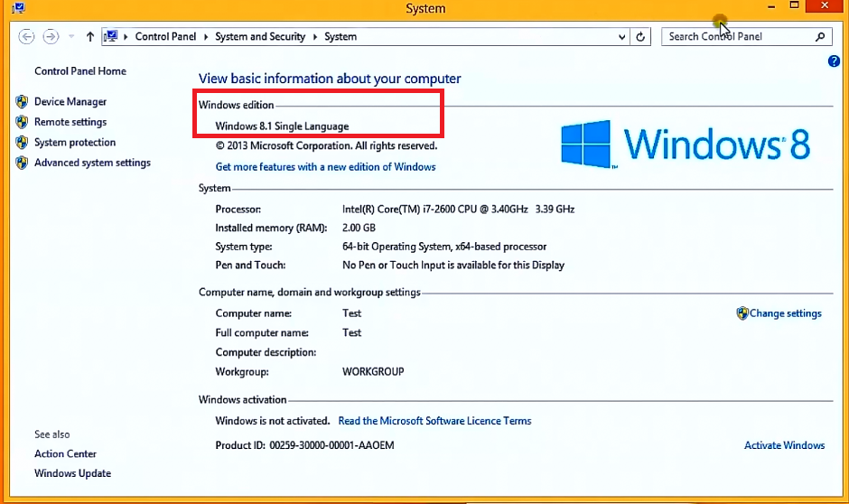Close the System window
849x504 pixels.
(x=825, y=6)
